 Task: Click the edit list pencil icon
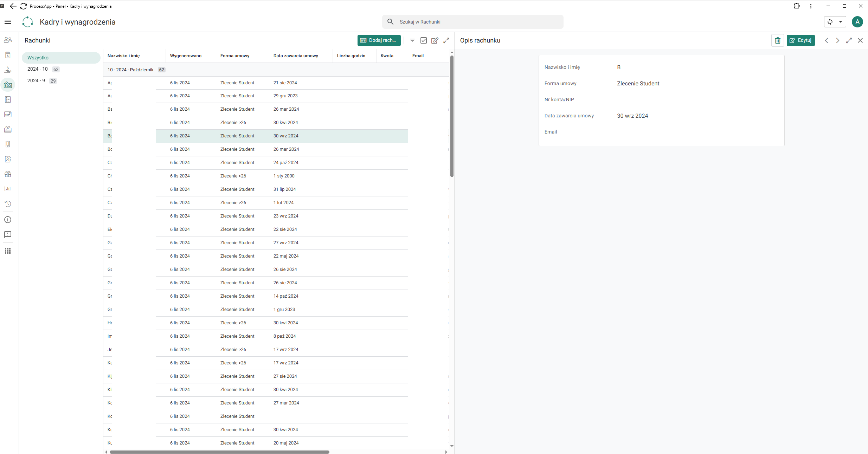point(435,40)
